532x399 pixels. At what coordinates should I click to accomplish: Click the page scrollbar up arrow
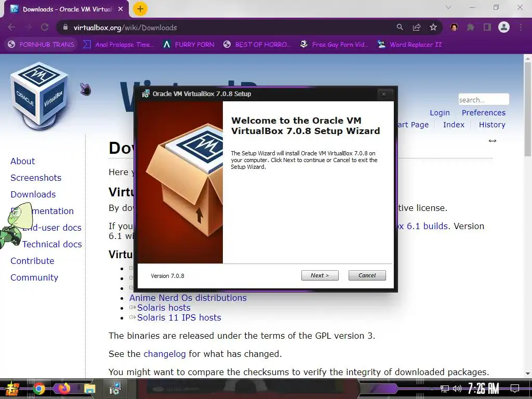[528, 58]
